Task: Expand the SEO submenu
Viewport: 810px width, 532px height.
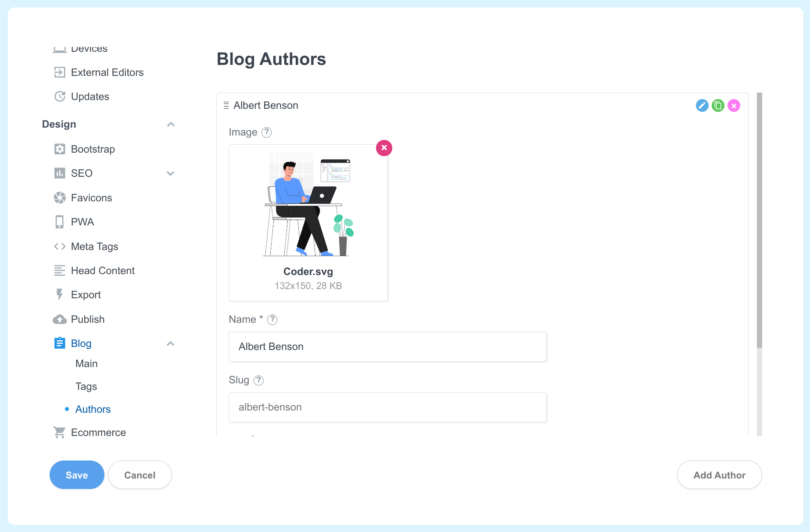Action: (171, 173)
